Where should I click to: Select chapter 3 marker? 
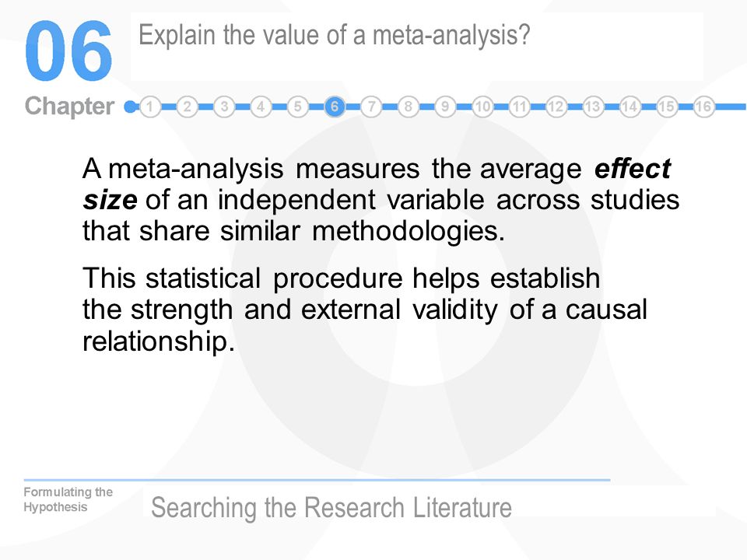click(x=224, y=107)
